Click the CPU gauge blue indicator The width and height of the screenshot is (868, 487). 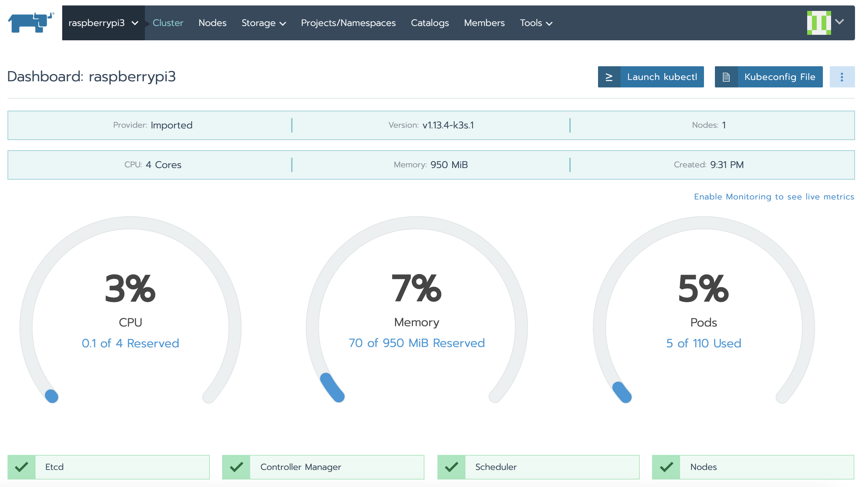52,396
